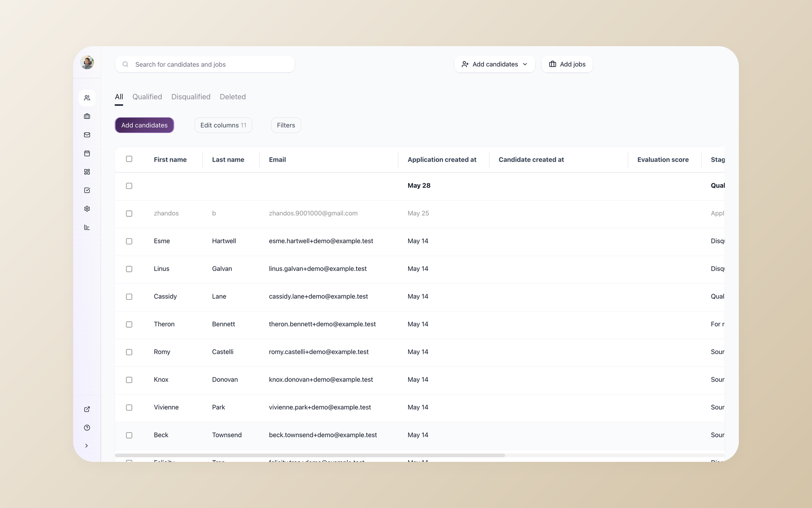
Task: Focus the Search for candidates and jobs field
Action: tap(205, 64)
